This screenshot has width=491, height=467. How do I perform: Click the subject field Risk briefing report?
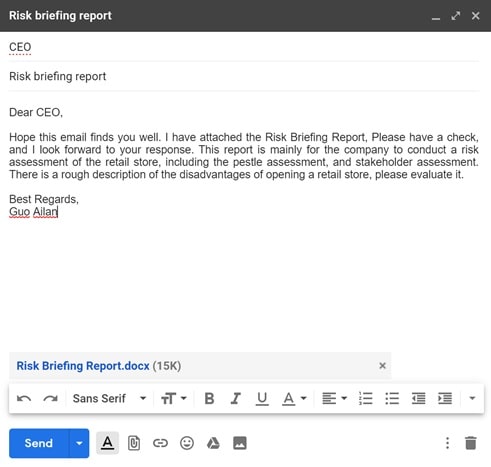[x=244, y=76]
